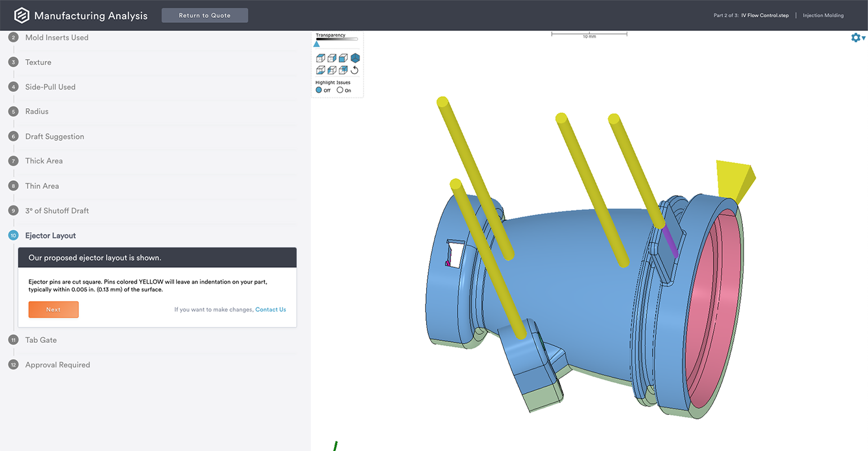Select the right view cube icon
Screen dimensions: 868x451
(332, 58)
